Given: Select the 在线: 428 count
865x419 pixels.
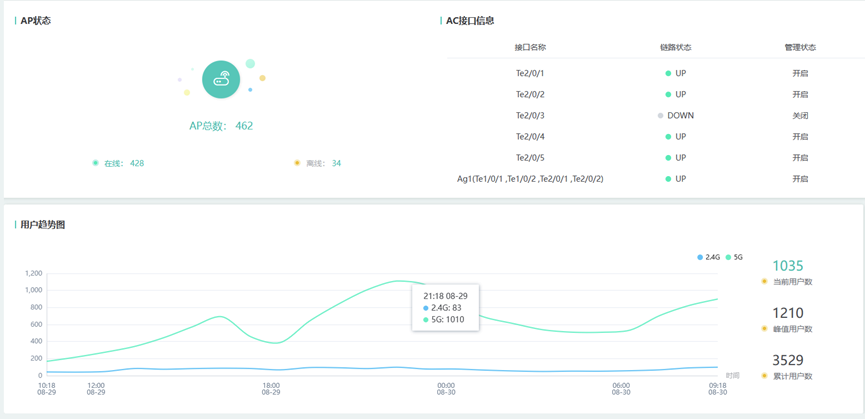Looking at the screenshot, I should (124, 163).
